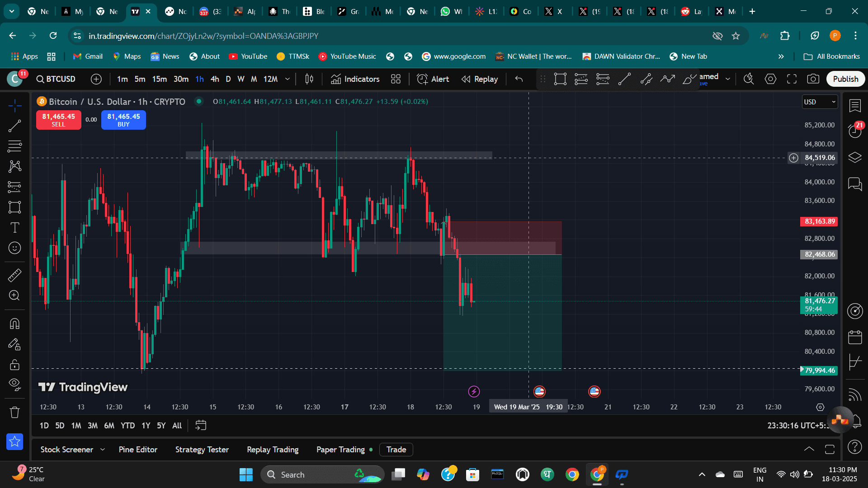This screenshot has height=488, width=868.
Task: Open chart settings hexagon icon
Action: point(770,79)
